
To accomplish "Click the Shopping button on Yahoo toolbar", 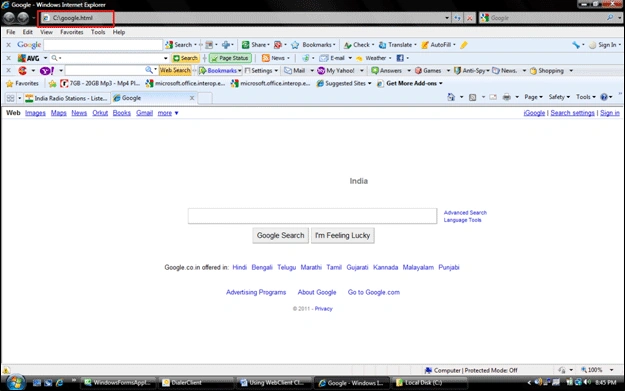I will tap(547, 71).
